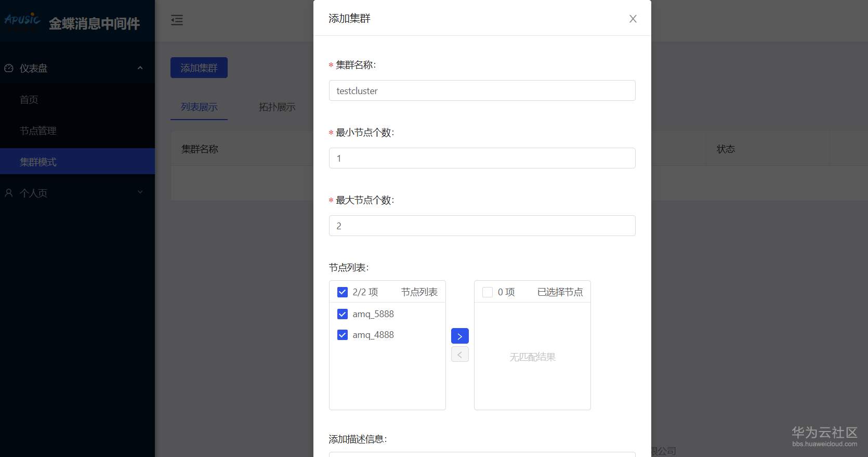Close the 添加集群 dialog with the X
Viewport: 868px width, 457px height.
[x=633, y=19]
